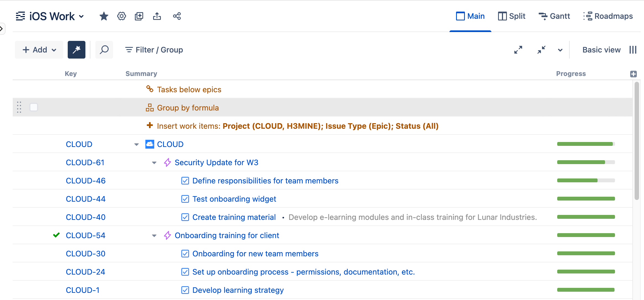Open the add column plus icon
The height and width of the screenshot is (300, 644).
633,73
